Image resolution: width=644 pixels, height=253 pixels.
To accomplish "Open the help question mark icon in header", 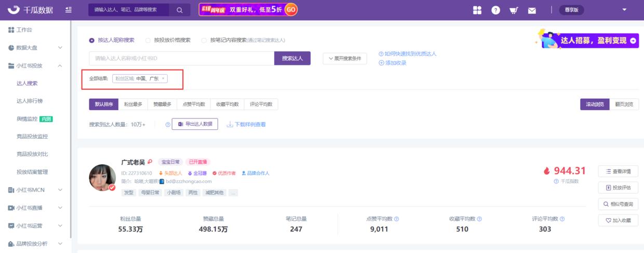I will (495, 10).
